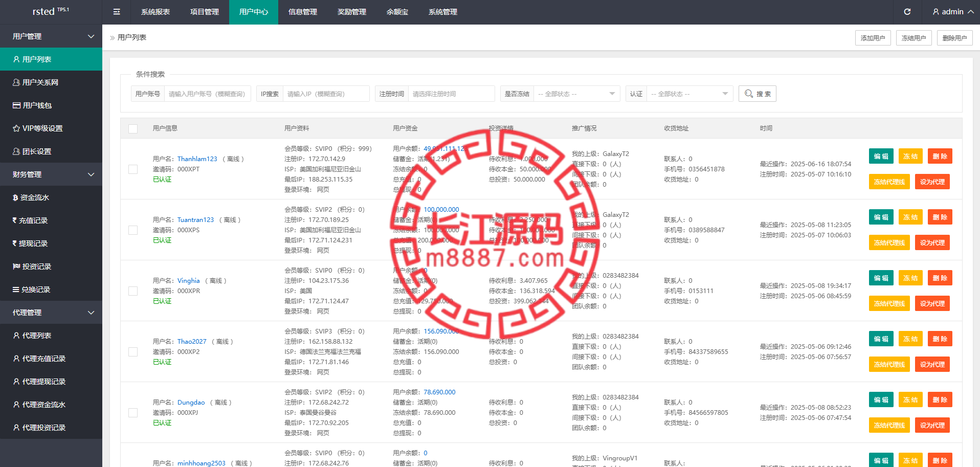Click the magnifier icon in 搜索 button
980x467 pixels.
pyautogui.click(x=749, y=94)
